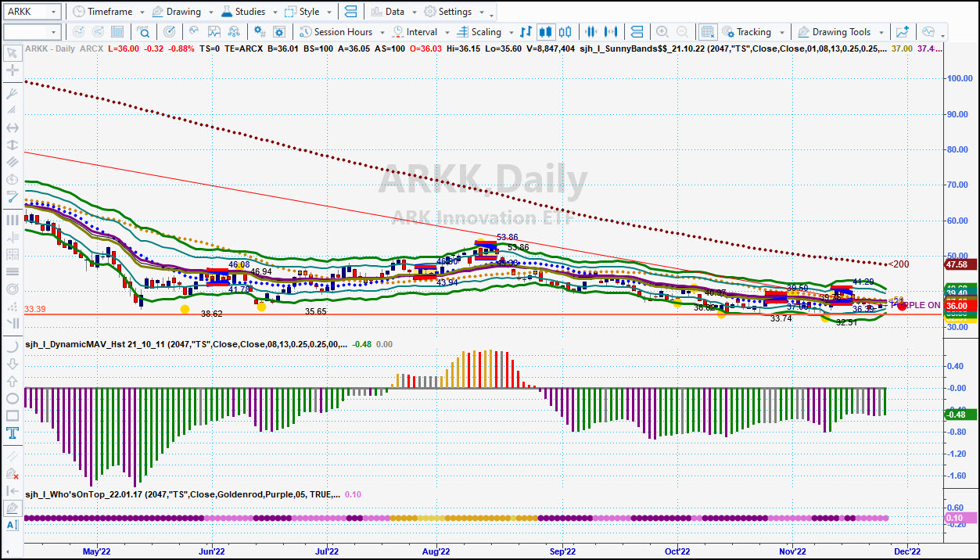This screenshot has width=980, height=560.
Task: Select the rectangle drawing tool
Action: coord(13,415)
